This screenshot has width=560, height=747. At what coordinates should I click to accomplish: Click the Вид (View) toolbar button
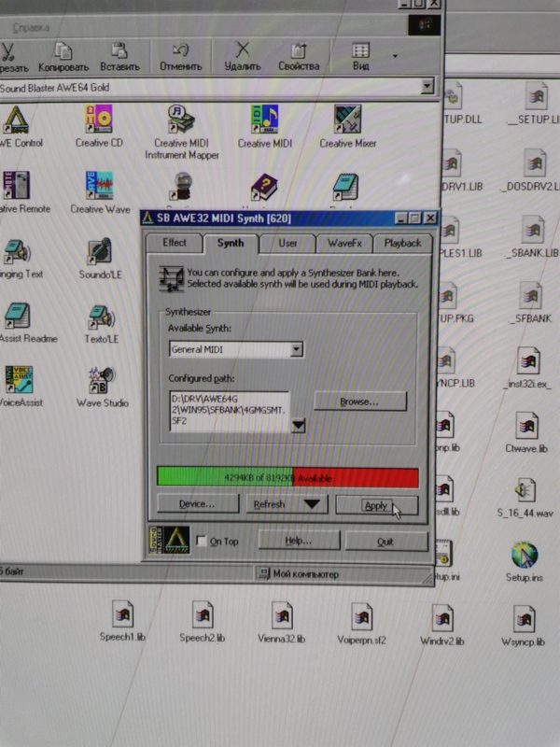(x=360, y=57)
